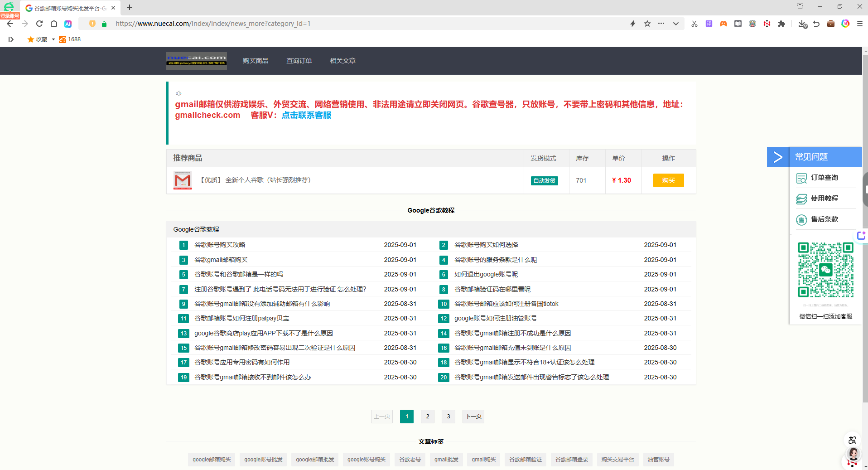Expand the address bar dropdown chevron

pos(675,24)
